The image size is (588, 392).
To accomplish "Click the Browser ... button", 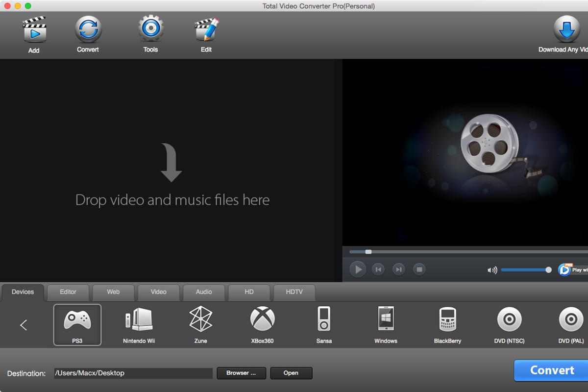I will [x=241, y=373].
